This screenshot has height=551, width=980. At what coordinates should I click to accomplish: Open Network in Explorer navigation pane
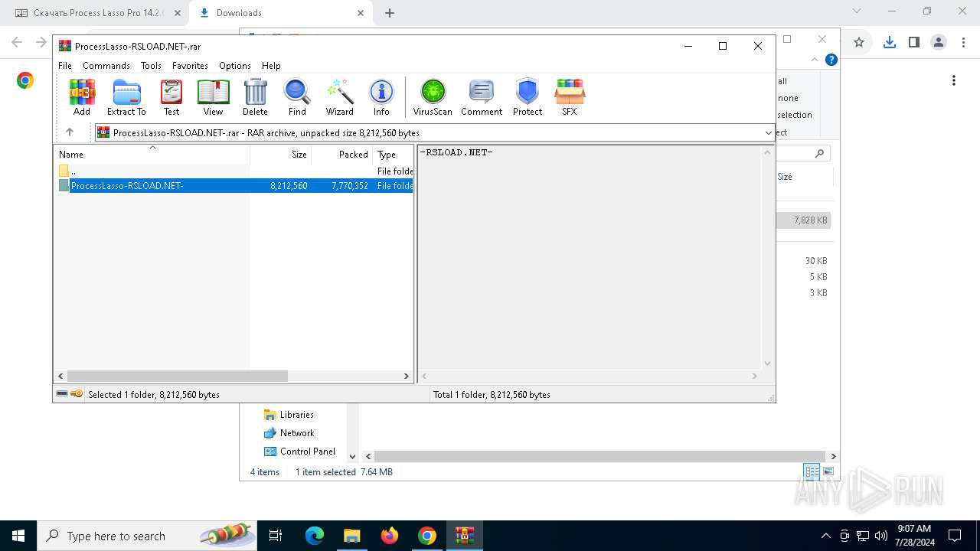pos(297,433)
